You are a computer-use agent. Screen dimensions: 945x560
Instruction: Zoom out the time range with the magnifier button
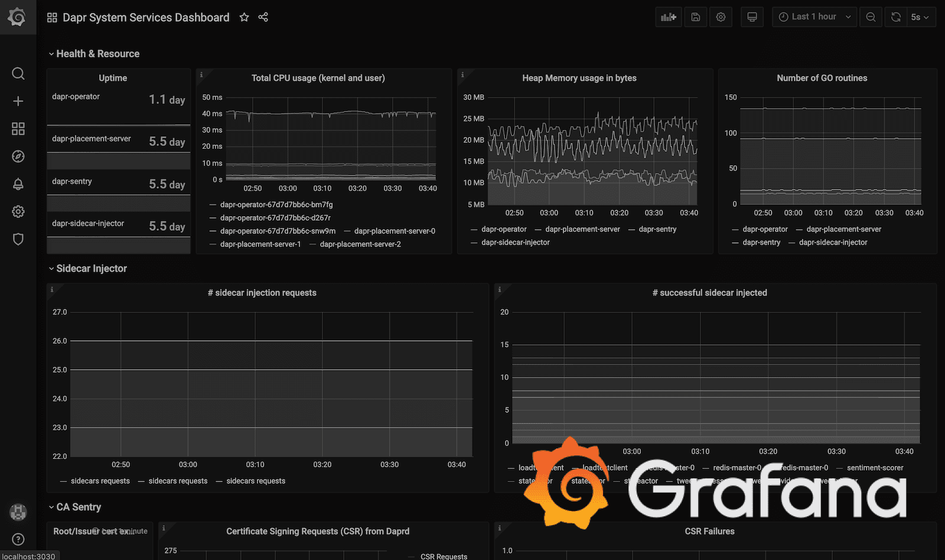pos(871,17)
